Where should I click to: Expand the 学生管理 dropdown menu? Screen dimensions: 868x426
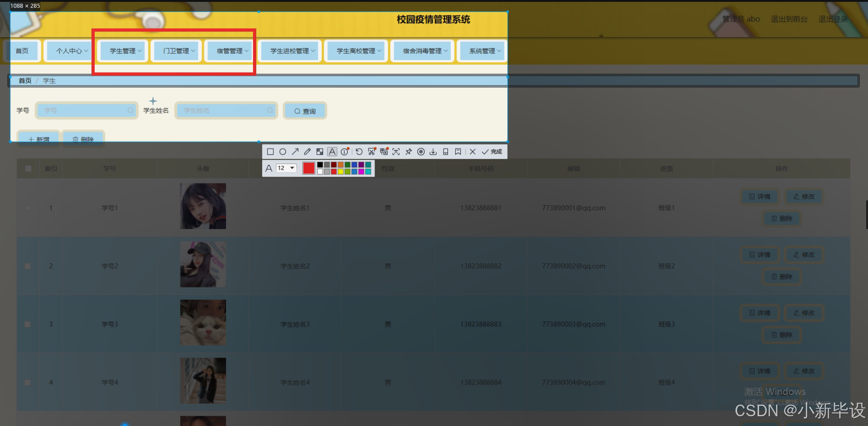click(x=122, y=51)
